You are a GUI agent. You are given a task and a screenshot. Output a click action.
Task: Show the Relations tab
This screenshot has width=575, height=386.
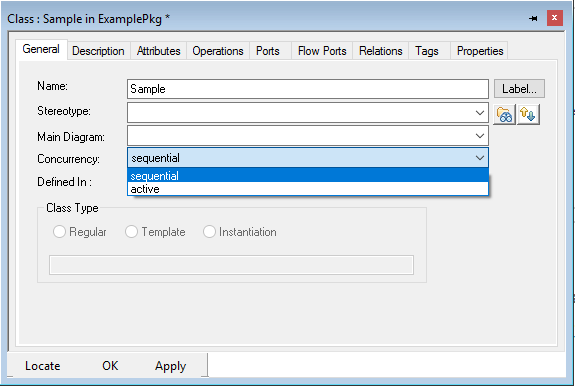pos(381,51)
